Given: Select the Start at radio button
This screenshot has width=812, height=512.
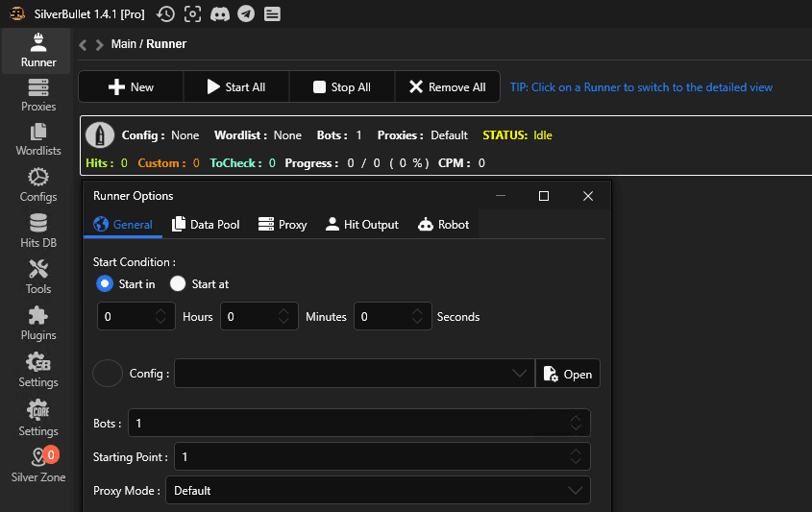Looking at the screenshot, I should [178, 283].
